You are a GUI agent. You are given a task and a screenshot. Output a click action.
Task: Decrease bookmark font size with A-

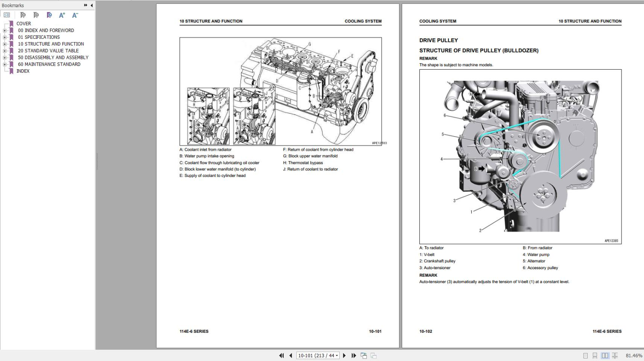[x=75, y=15]
